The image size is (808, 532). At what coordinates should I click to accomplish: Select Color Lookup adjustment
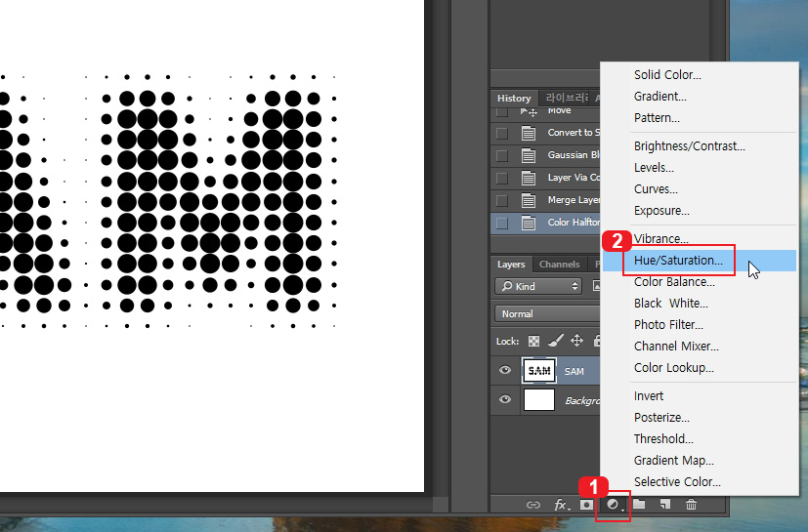[673, 368]
